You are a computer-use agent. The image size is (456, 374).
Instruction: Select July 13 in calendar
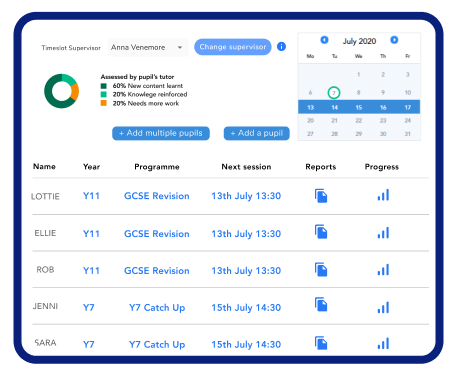(x=310, y=107)
